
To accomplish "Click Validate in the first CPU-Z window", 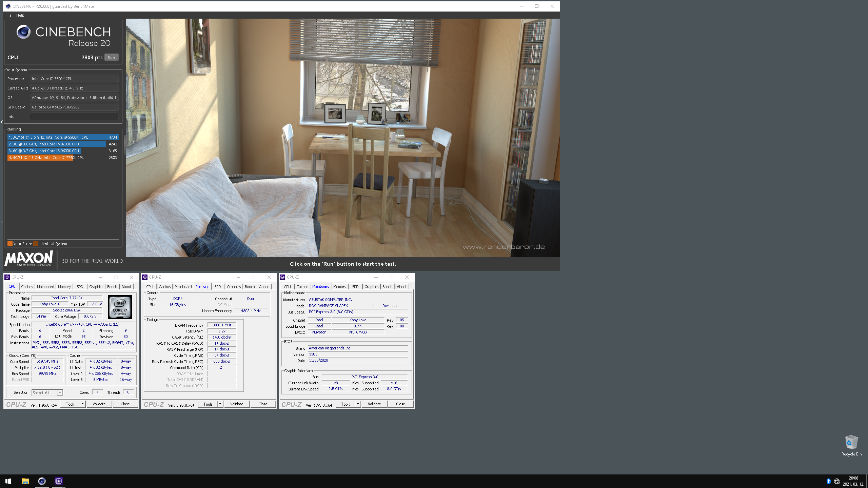I will pos(99,404).
